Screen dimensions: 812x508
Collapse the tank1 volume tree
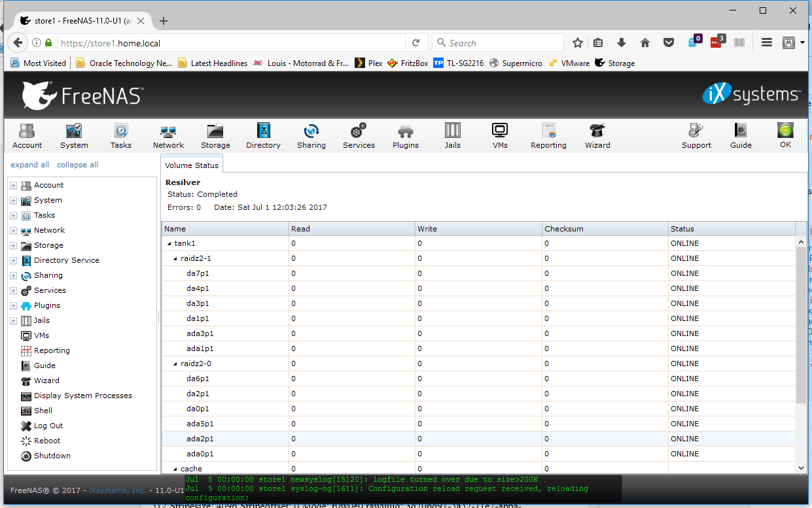[x=169, y=243]
